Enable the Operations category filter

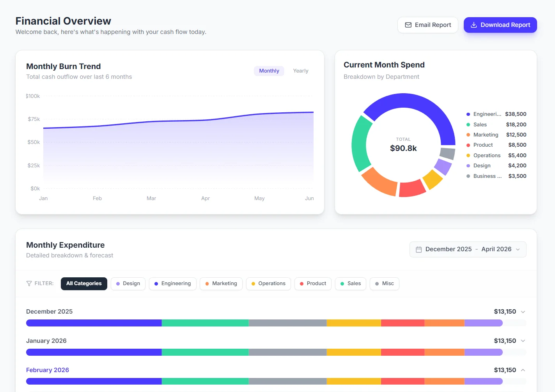click(268, 284)
